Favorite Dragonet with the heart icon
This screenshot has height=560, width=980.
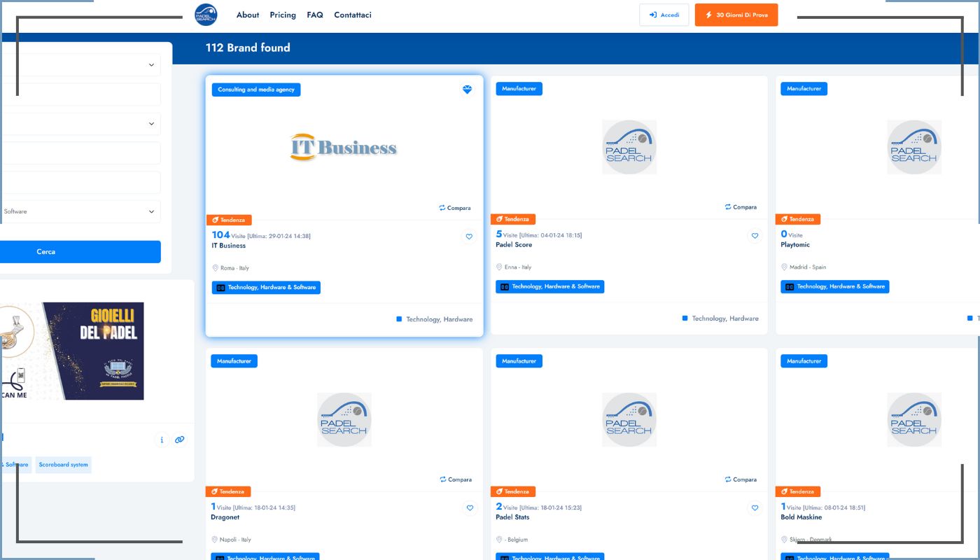[x=470, y=508]
